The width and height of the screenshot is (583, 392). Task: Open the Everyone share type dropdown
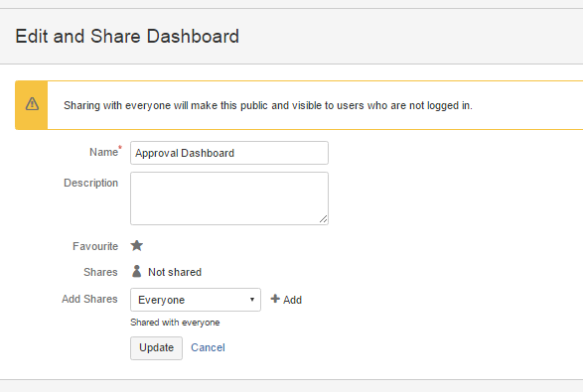196,300
